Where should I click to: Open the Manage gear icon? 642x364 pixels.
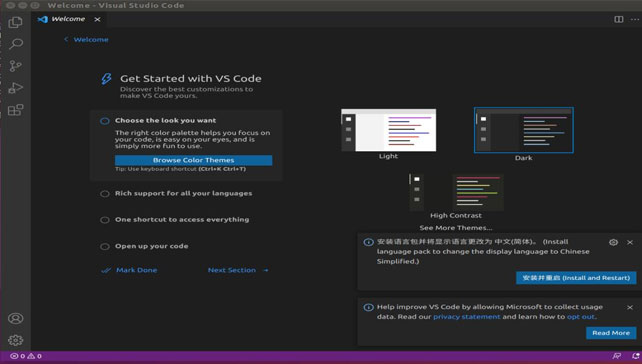[16, 340]
